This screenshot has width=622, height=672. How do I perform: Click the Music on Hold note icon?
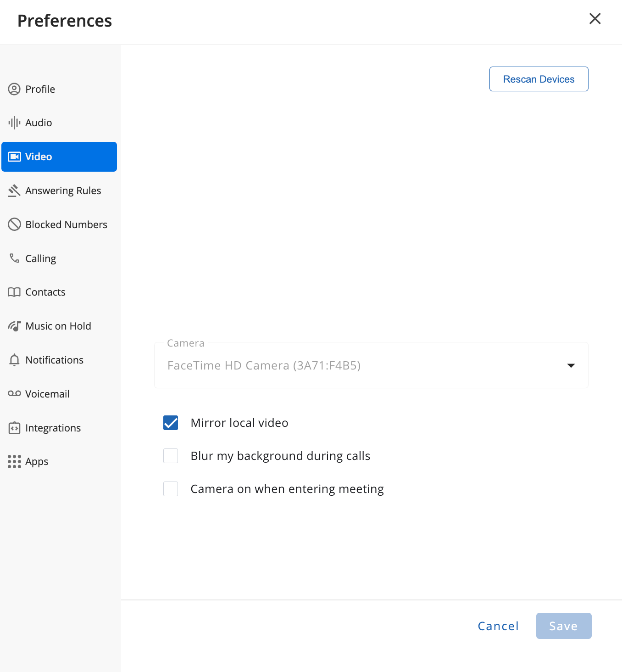click(x=14, y=326)
